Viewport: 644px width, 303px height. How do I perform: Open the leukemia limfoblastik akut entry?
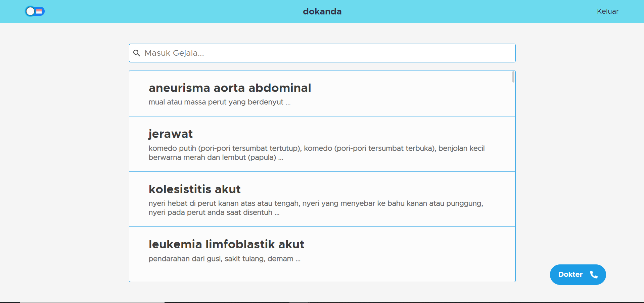coord(322,250)
